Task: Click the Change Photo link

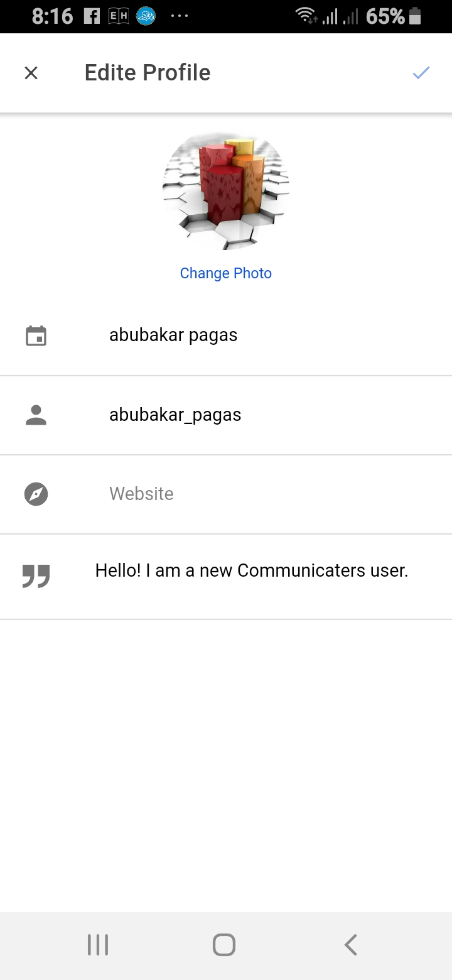Action: 226,273
